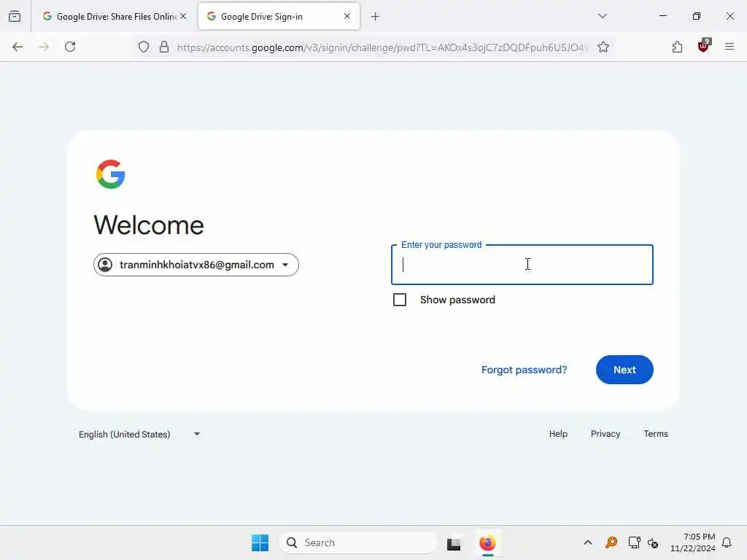Open the Extensions puzzle icon

point(677,47)
